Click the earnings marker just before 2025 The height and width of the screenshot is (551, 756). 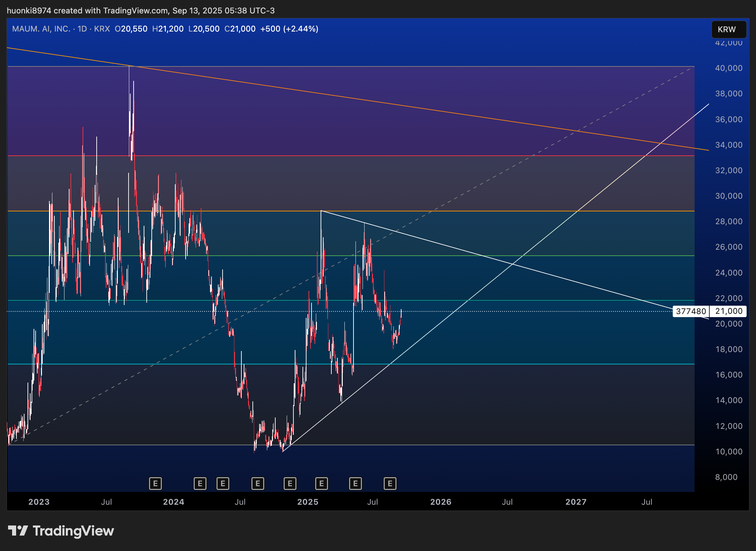coord(290,484)
